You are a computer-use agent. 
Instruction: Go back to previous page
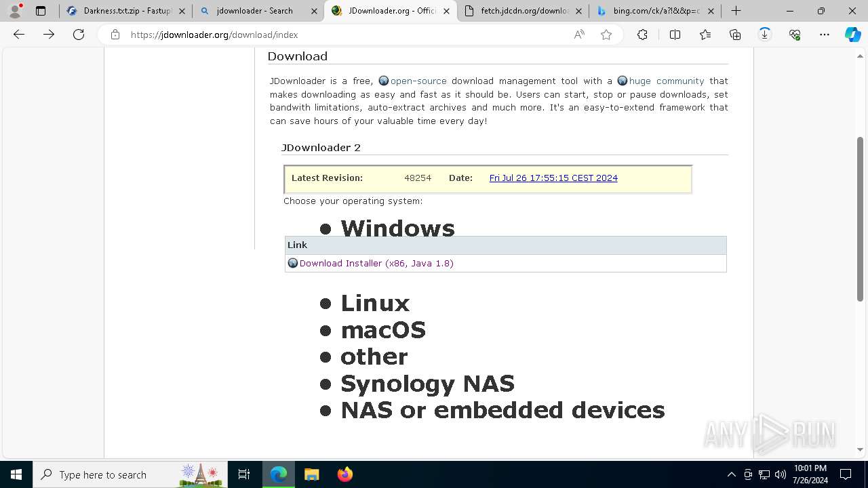point(19,35)
